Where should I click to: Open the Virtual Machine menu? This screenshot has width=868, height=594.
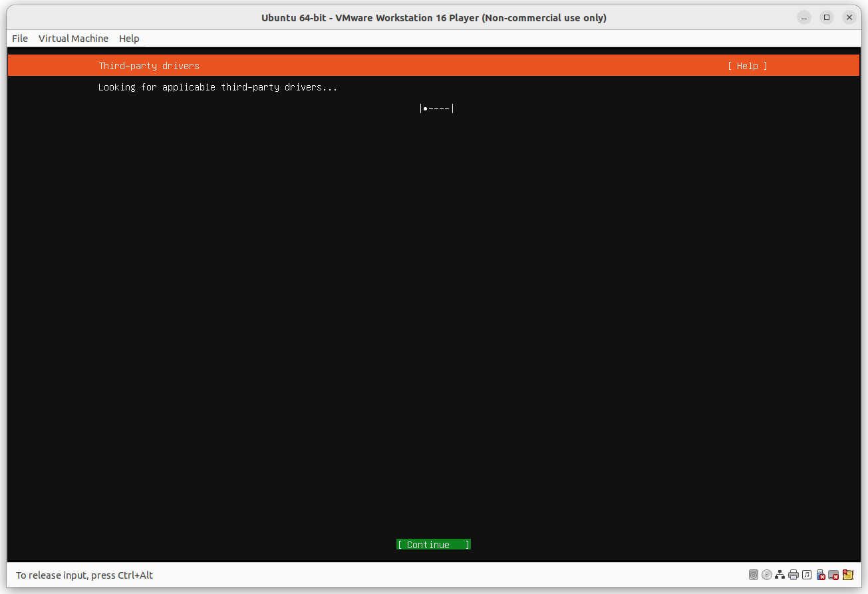(73, 38)
